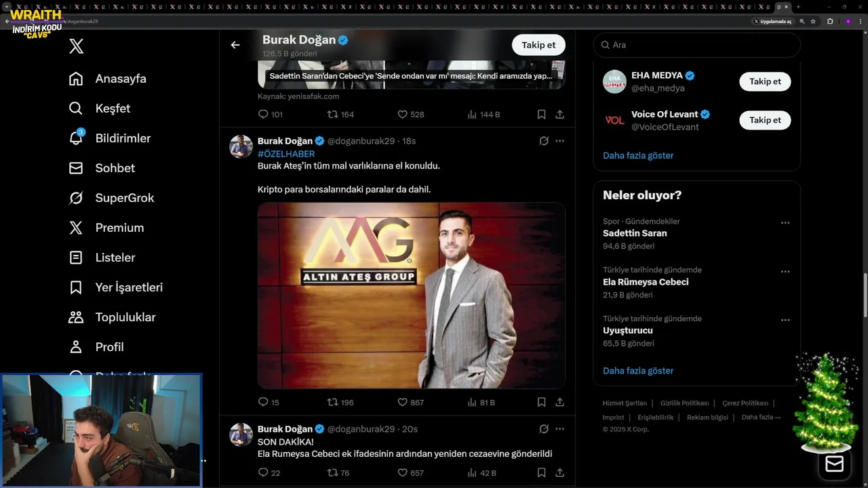The height and width of the screenshot is (488, 868).
Task: View analytics showing 42 B views
Action: pyautogui.click(x=481, y=472)
